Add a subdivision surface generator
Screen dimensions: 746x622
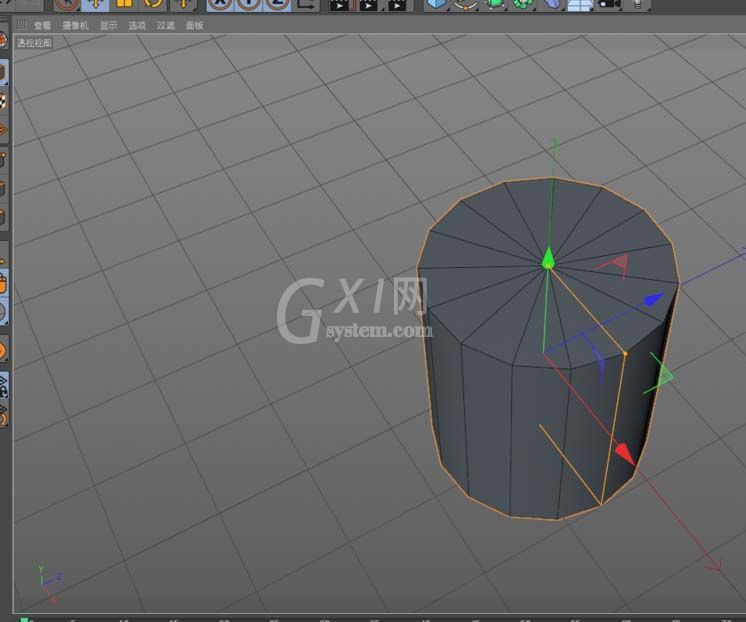coord(494,4)
